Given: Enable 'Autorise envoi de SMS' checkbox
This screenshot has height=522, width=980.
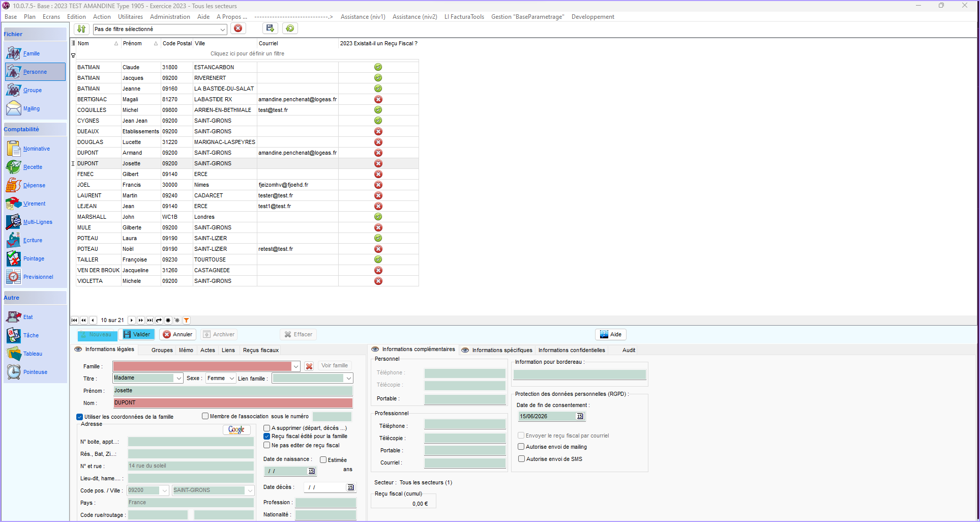Looking at the screenshot, I should pyautogui.click(x=521, y=459).
